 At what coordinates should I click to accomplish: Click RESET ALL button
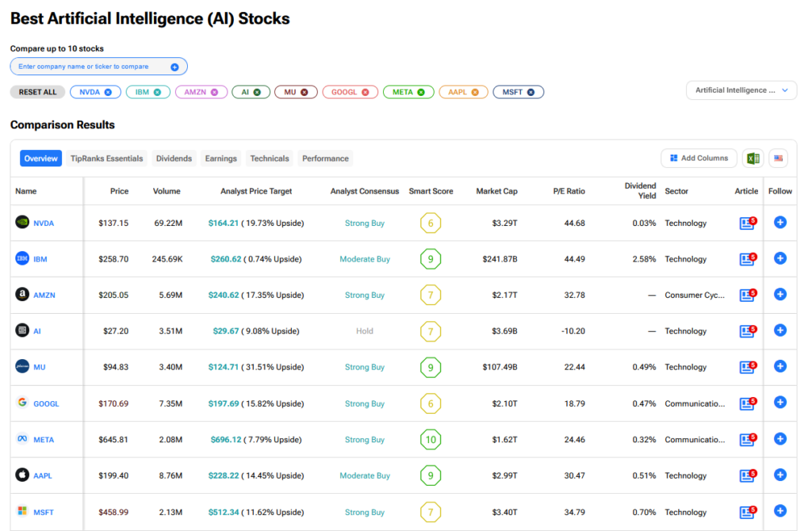38,92
